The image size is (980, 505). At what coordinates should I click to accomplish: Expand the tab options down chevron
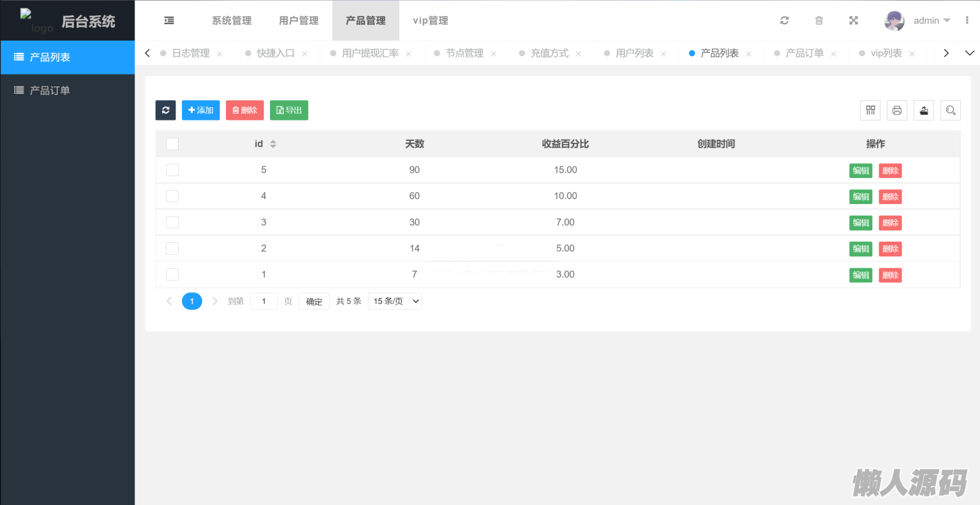[969, 53]
